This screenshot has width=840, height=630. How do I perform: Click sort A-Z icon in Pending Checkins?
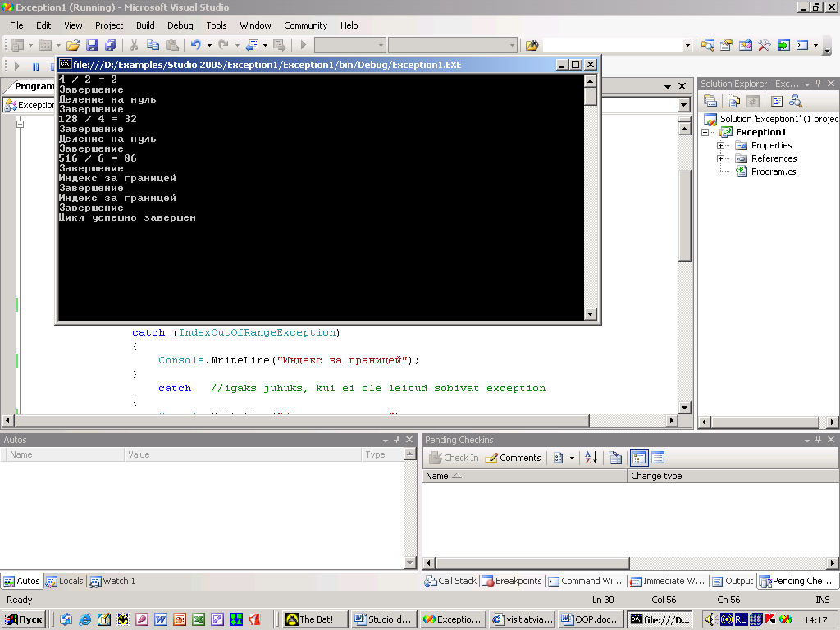[x=591, y=458]
